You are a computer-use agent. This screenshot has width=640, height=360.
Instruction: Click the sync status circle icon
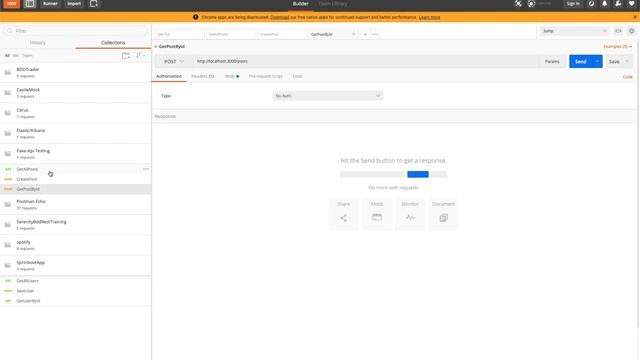click(x=531, y=4)
